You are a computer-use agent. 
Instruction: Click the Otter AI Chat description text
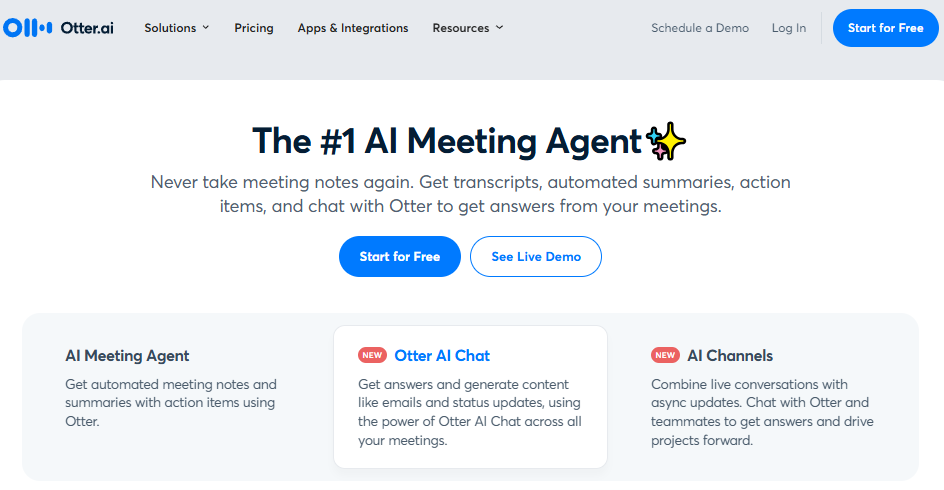pyautogui.click(x=470, y=412)
